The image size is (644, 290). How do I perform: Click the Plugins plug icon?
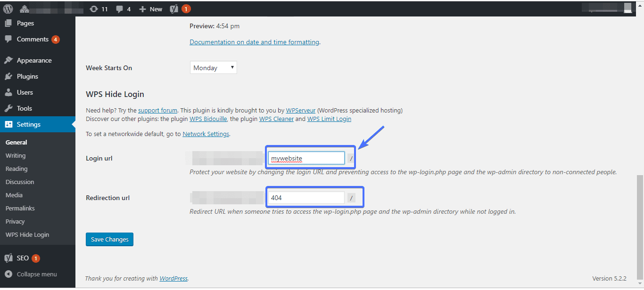(x=8, y=76)
